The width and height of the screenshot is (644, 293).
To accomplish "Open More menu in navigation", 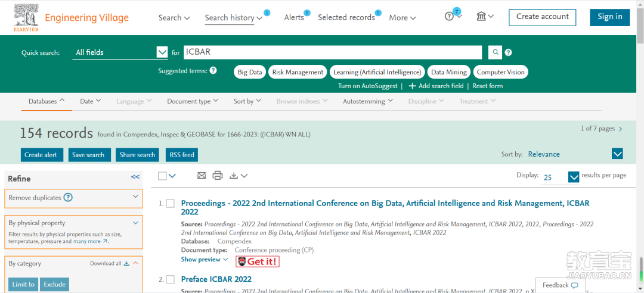I will (x=402, y=18).
